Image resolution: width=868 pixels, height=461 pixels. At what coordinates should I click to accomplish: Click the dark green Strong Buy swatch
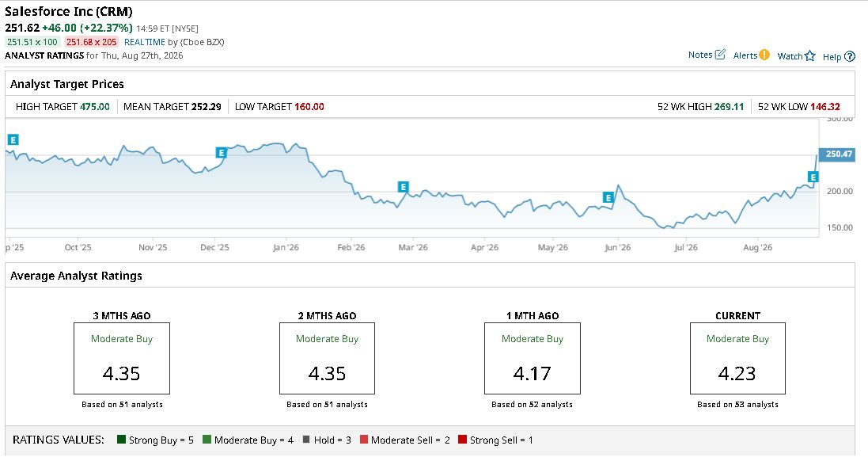[122, 440]
